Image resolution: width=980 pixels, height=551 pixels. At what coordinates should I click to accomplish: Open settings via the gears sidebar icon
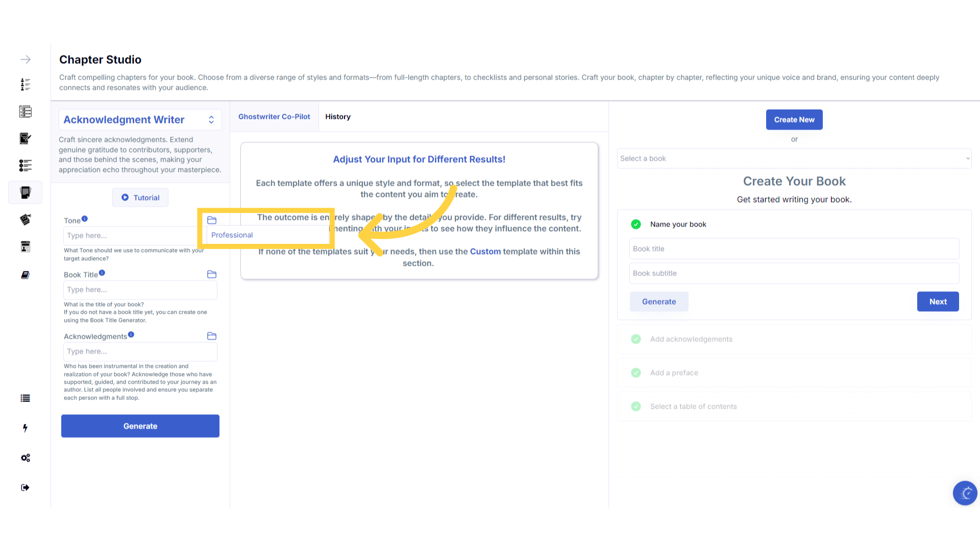[x=25, y=458]
